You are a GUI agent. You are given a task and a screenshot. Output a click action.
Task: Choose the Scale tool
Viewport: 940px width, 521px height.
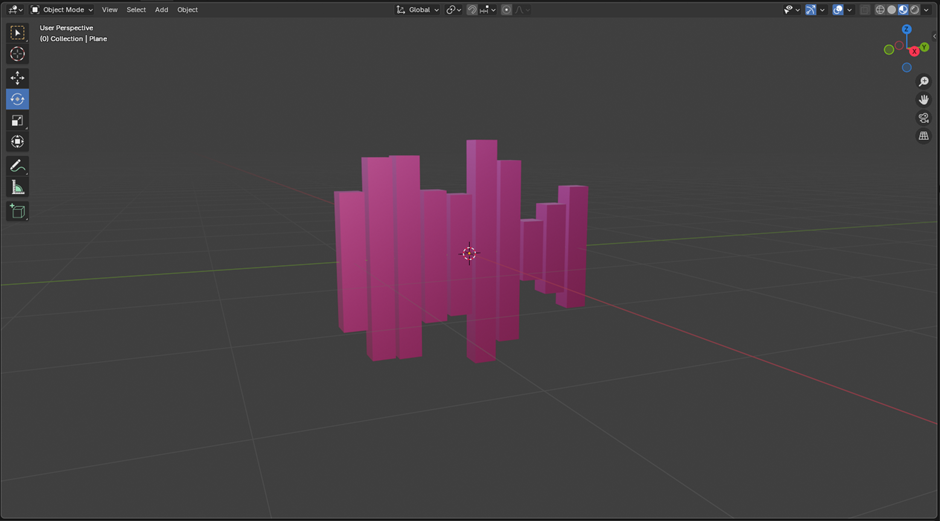click(x=17, y=120)
